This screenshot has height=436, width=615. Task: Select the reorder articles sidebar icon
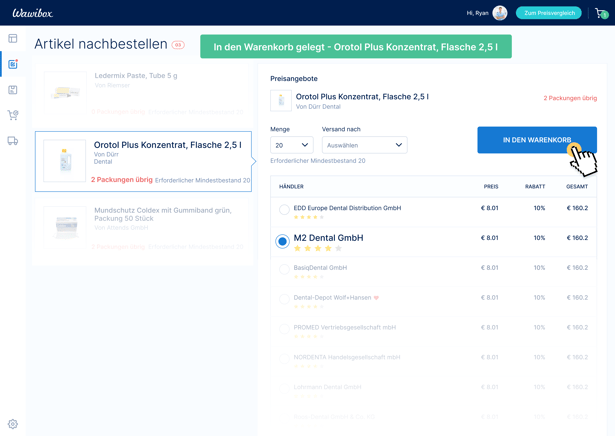13,64
